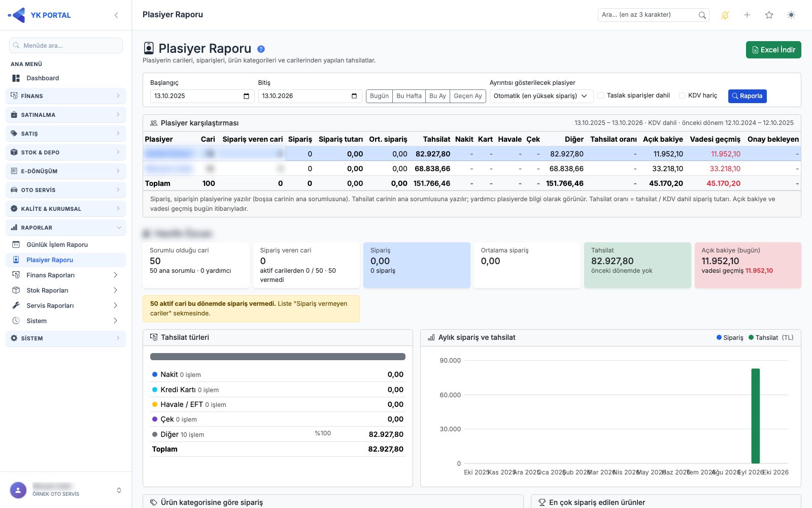Click the plus icon in top bar
The image size is (812, 508).
(747, 15)
